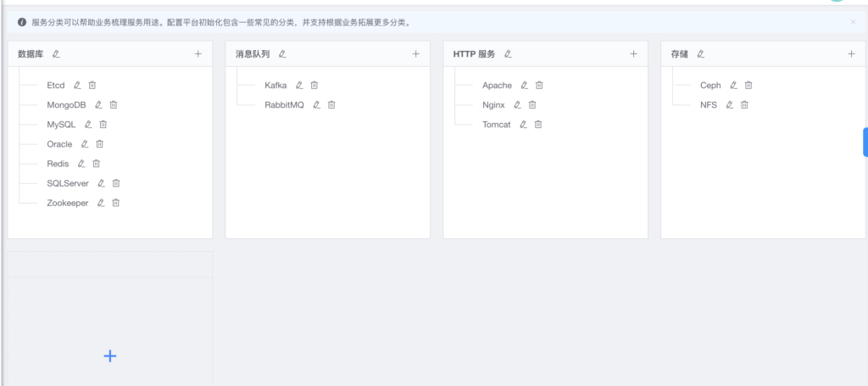Select the Ceph tree item
Viewport: 868px width, 386px height.
[x=711, y=86]
